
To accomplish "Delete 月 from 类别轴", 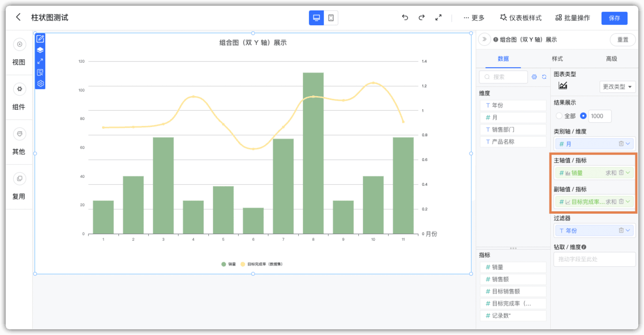I will [621, 144].
